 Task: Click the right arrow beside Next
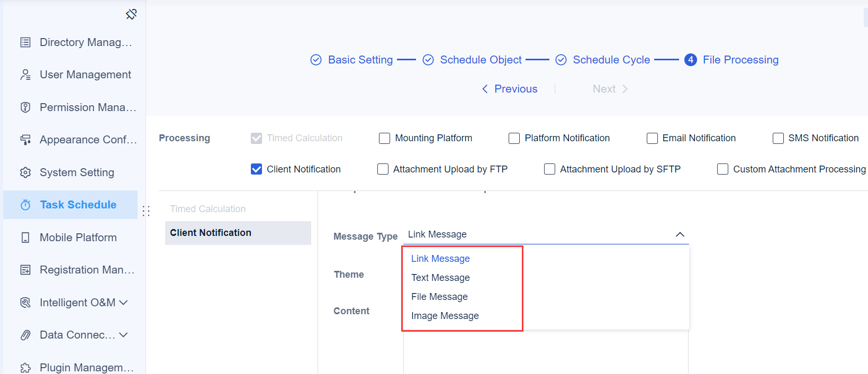(x=625, y=89)
